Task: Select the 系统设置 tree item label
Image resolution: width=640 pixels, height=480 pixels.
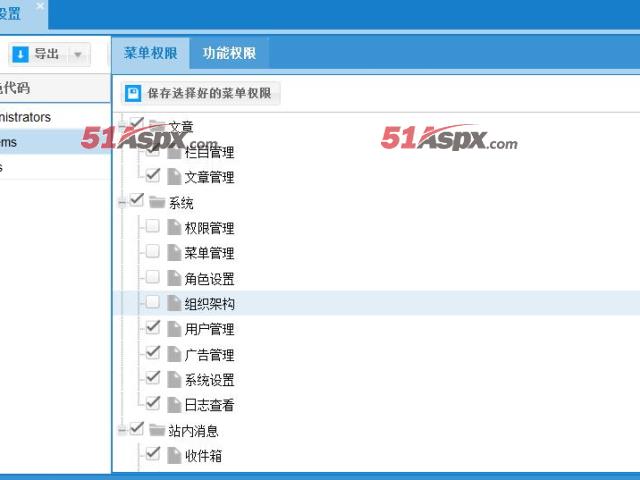Action: tap(209, 380)
